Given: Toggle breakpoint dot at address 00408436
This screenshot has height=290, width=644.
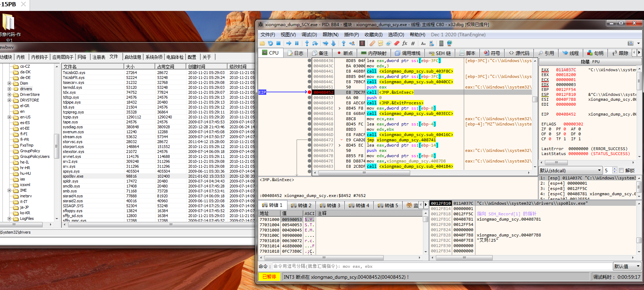Looking at the screenshot, I should 309,61.
